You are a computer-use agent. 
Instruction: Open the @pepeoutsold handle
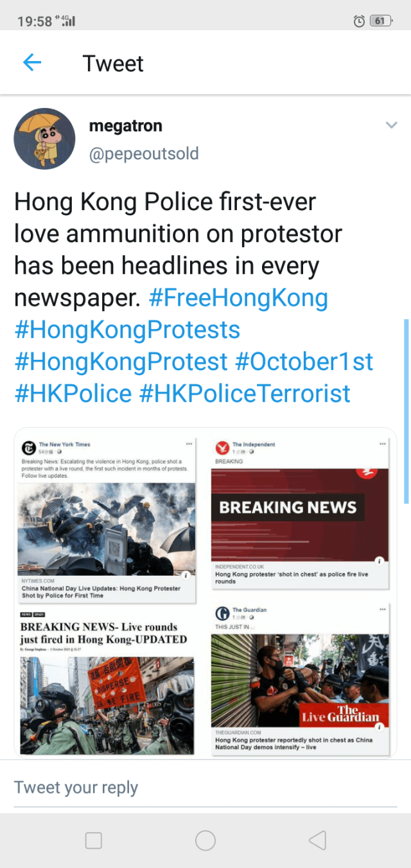[144, 154]
